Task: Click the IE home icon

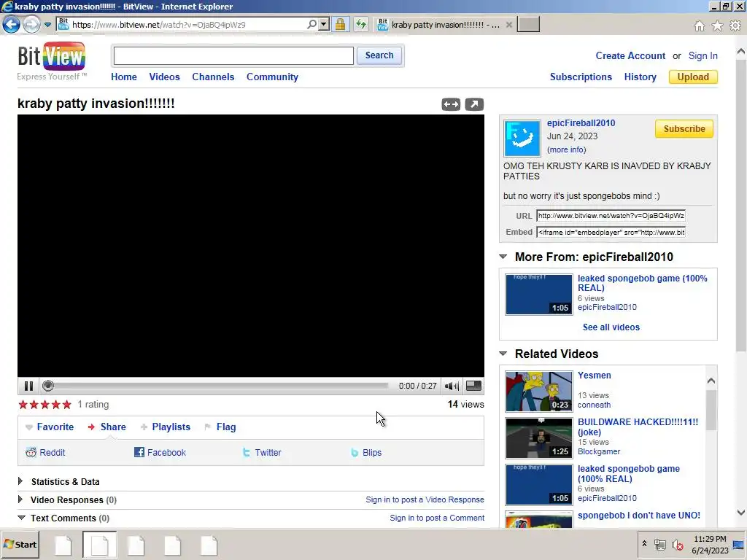Action: tap(700, 26)
